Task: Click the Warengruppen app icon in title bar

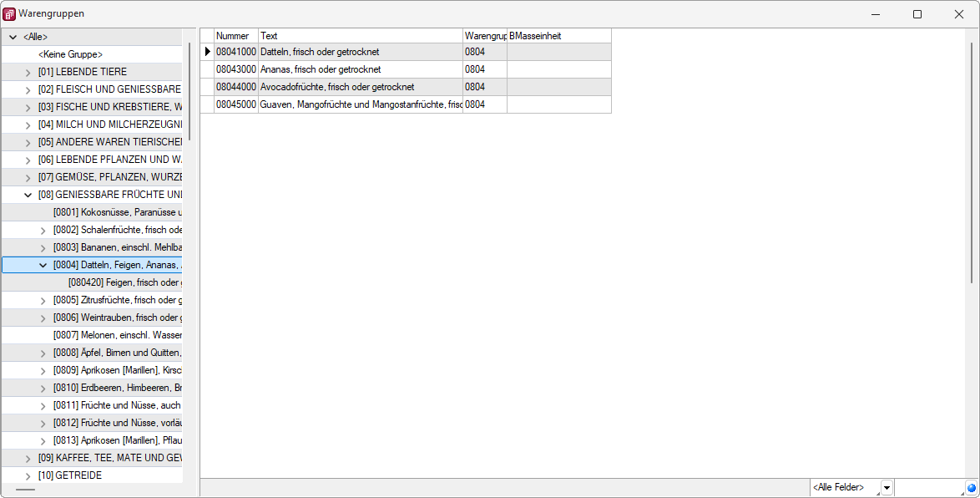Action: [x=9, y=14]
